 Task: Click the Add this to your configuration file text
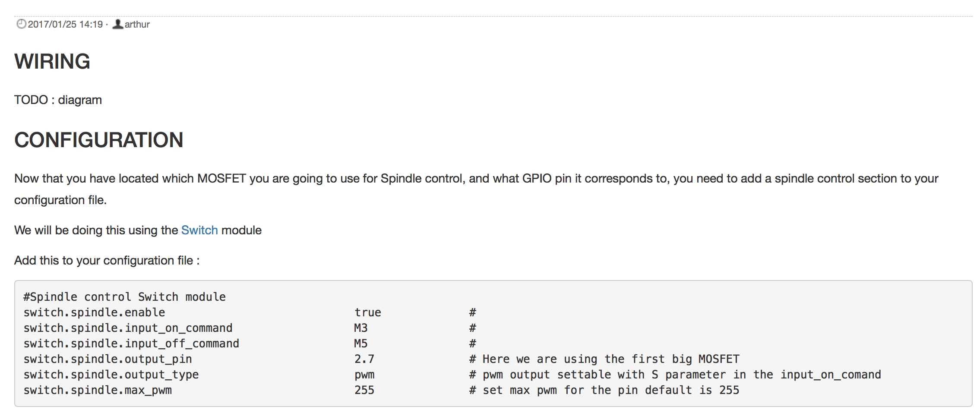[107, 260]
